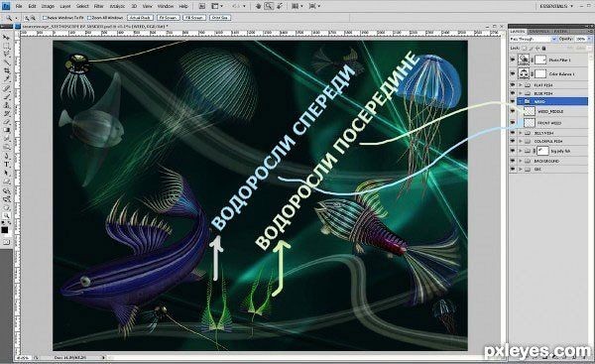Click lock position icon in Layers panel
The width and height of the screenshot is (595, 364).
tap(536, 49)
